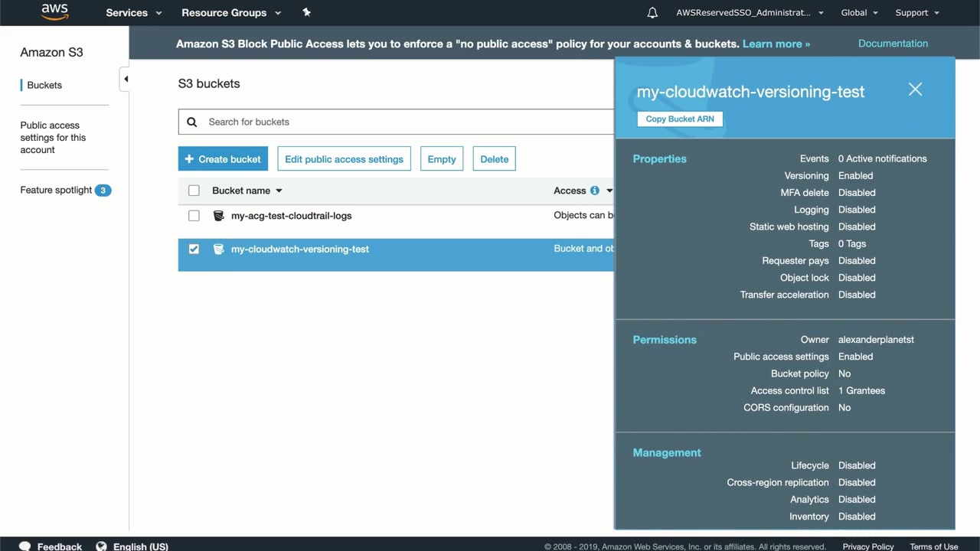980x551 pixels.
Task: Open the Documentation link
Action: click(x=893, y=44)
